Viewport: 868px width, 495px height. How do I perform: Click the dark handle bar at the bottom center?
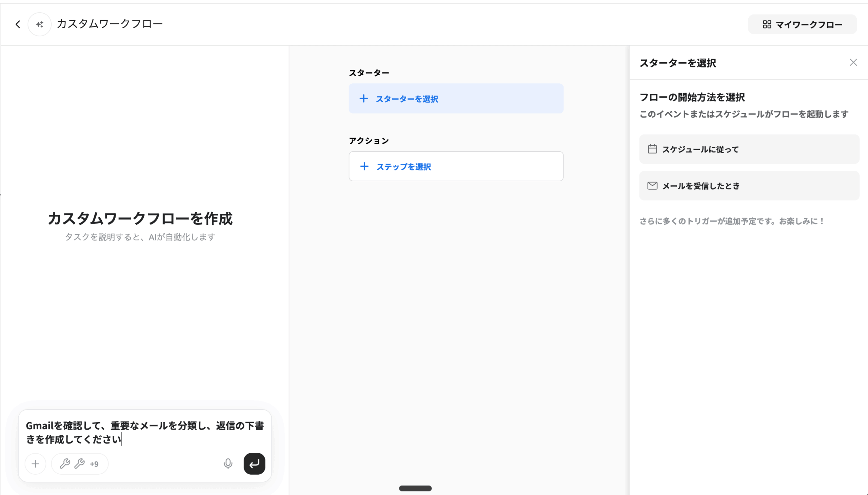(415, 488)
